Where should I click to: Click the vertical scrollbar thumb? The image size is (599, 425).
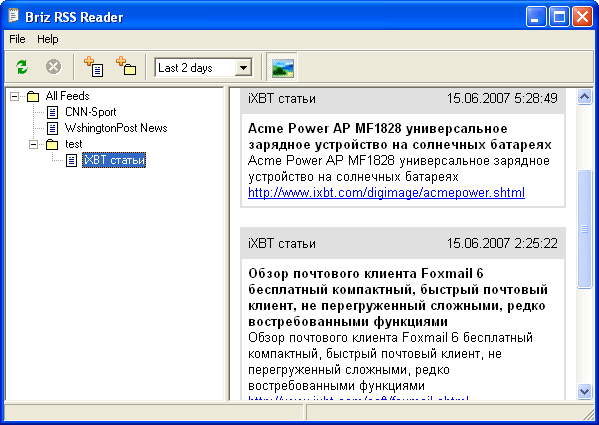[x=584, y=229]
